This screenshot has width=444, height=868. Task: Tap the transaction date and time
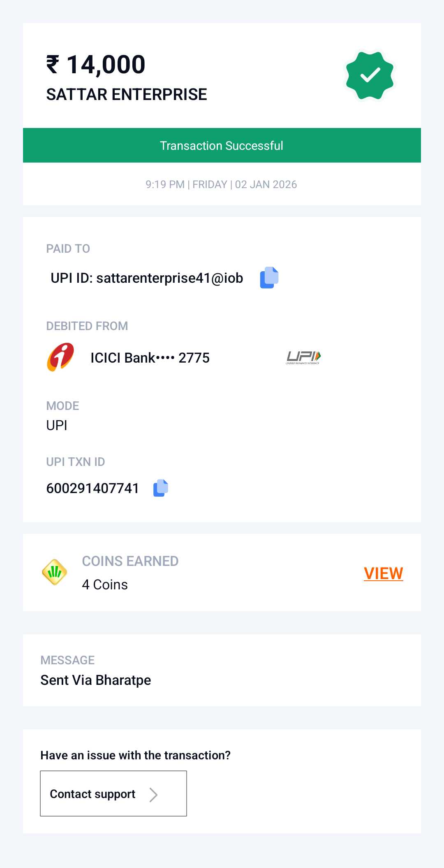[x=221, y=184]
